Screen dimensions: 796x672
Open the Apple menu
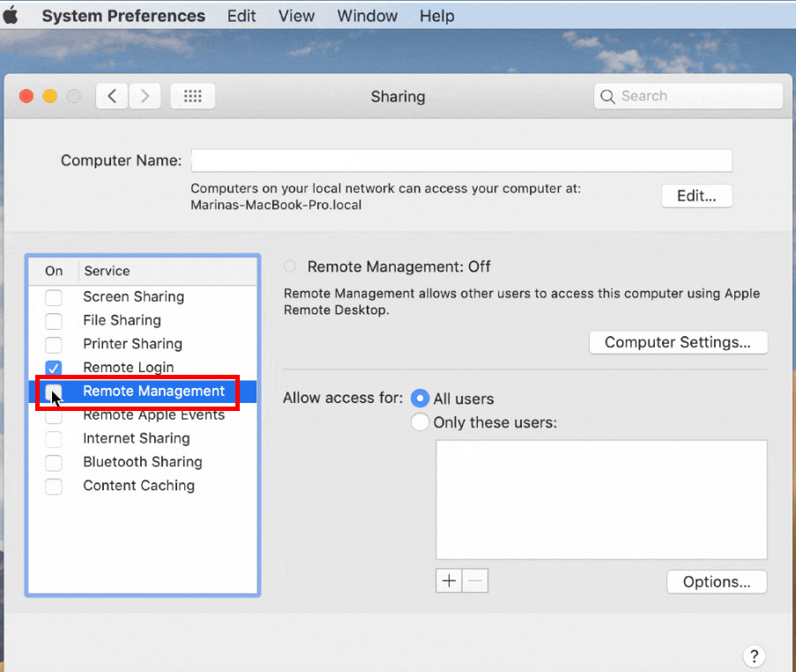point(11,16)
